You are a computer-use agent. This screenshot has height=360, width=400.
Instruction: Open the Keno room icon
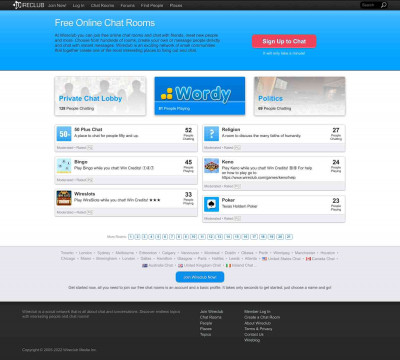click(211, 166)
